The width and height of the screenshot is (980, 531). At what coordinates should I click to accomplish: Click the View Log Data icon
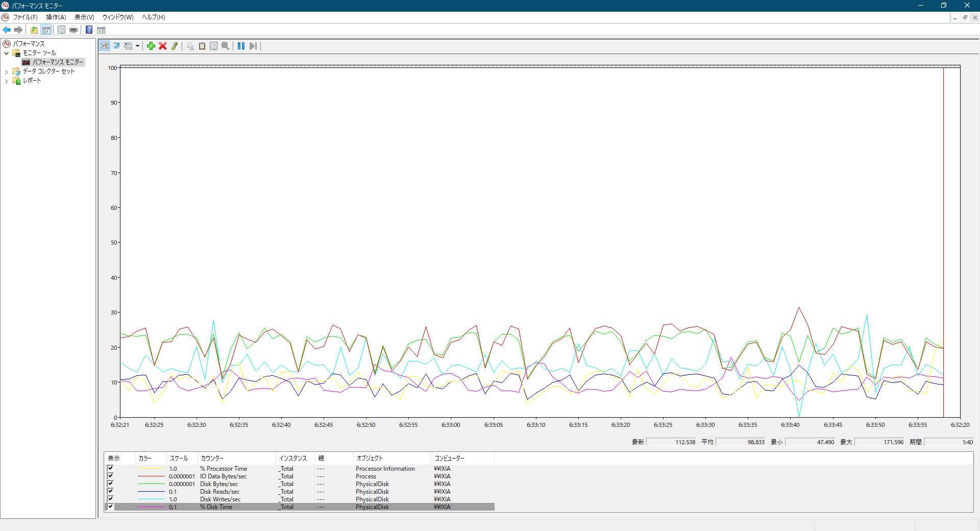(116, 46)
